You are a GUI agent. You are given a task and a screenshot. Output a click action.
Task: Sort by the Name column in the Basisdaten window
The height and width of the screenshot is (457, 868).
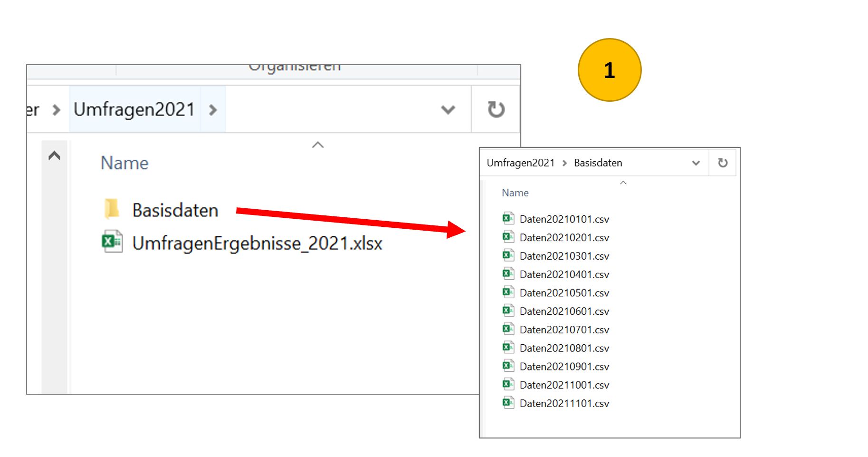click(515, 193)
